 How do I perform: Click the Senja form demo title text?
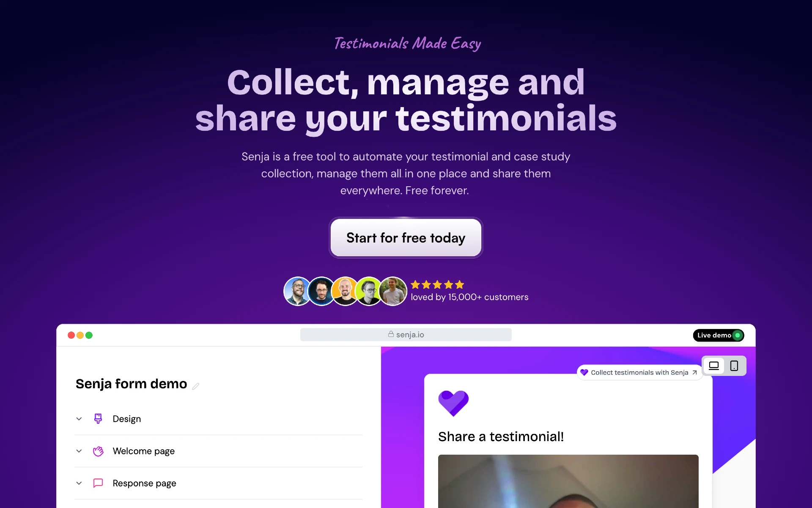[132, 384]
